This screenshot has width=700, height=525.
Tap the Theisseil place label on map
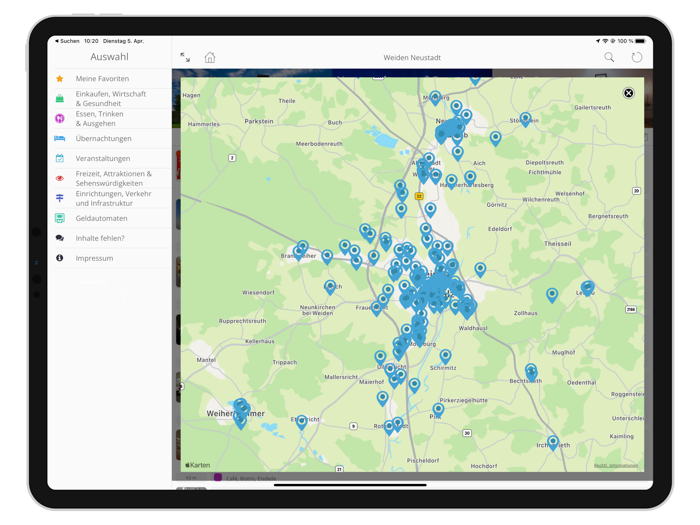coord(558,244)
